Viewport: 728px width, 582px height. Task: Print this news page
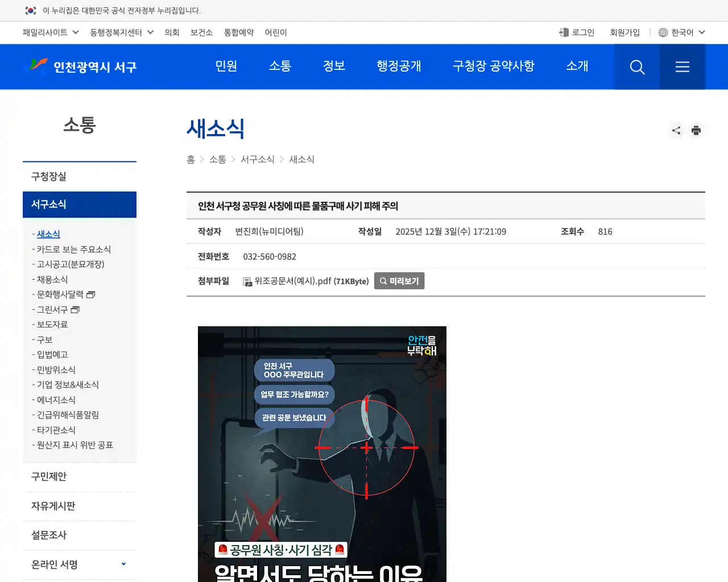(x=696, y=130)
